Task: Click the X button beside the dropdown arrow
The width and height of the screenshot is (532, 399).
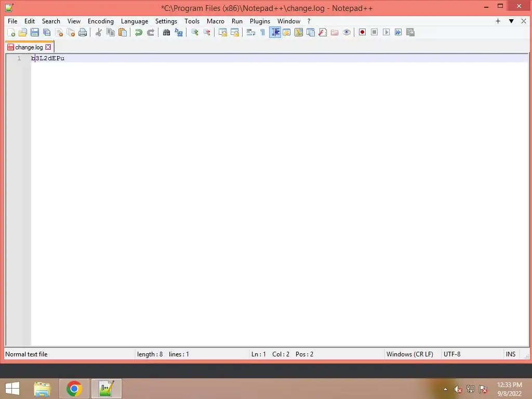Action: (x=524, y=21)
